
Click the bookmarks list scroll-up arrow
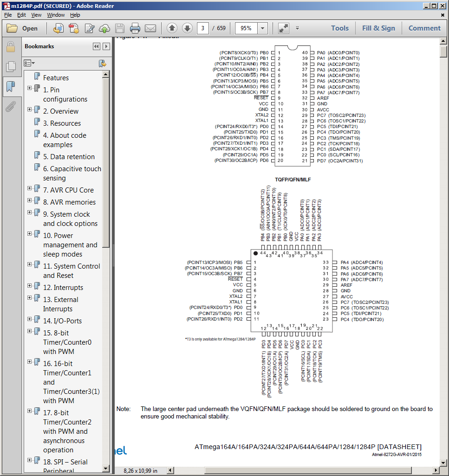click(x=106, y=74)
